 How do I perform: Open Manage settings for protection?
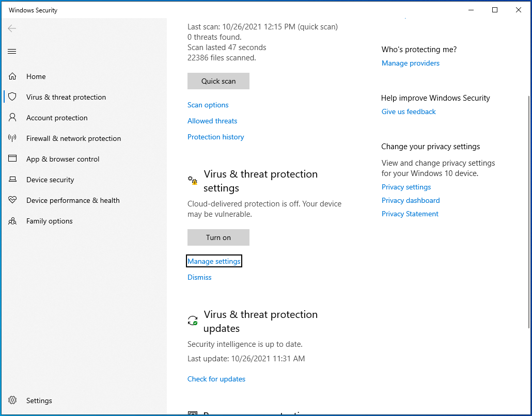coord(214,261)
